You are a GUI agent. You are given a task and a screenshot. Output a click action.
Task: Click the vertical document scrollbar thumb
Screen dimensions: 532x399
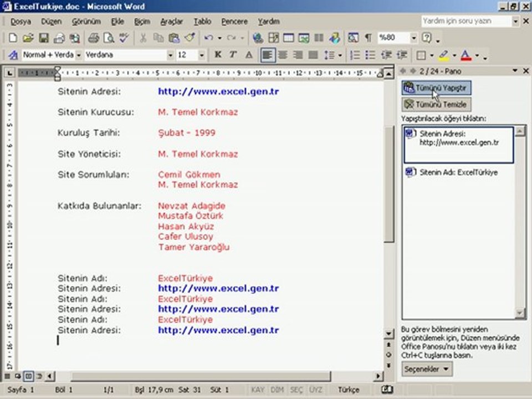pyautogui.click(x=388, y=184)
